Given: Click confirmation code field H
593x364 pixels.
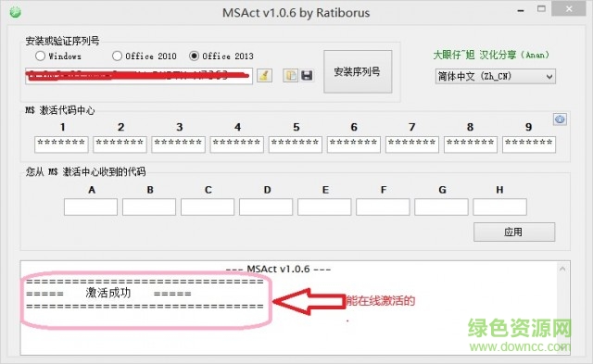Looking at the screenshot, I should click(x=499, y=207).
